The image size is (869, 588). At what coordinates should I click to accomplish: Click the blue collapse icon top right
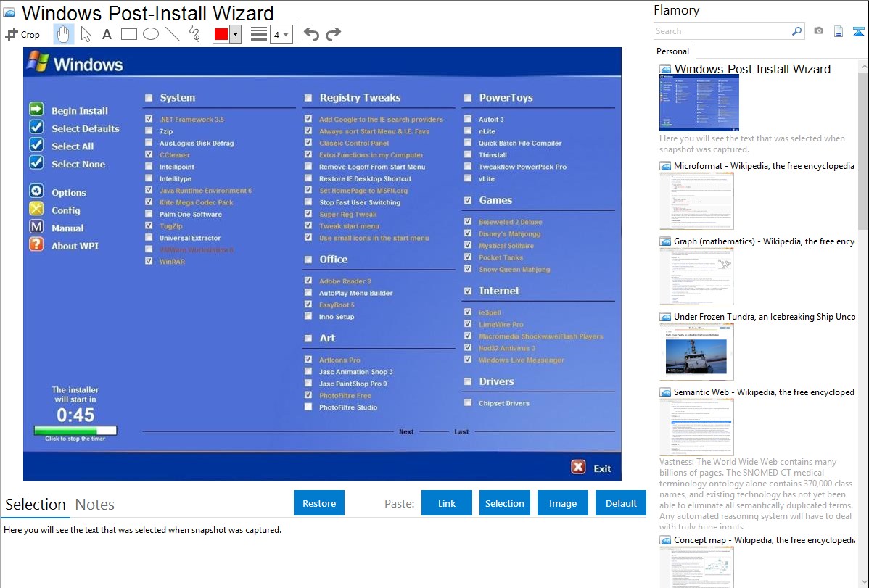click(858, 31)
